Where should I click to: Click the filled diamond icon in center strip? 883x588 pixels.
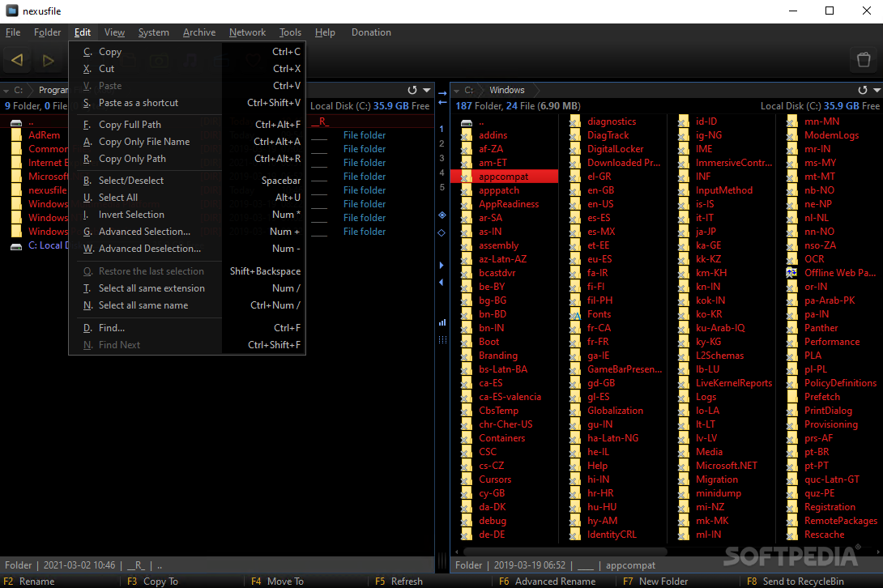point(442,215)
